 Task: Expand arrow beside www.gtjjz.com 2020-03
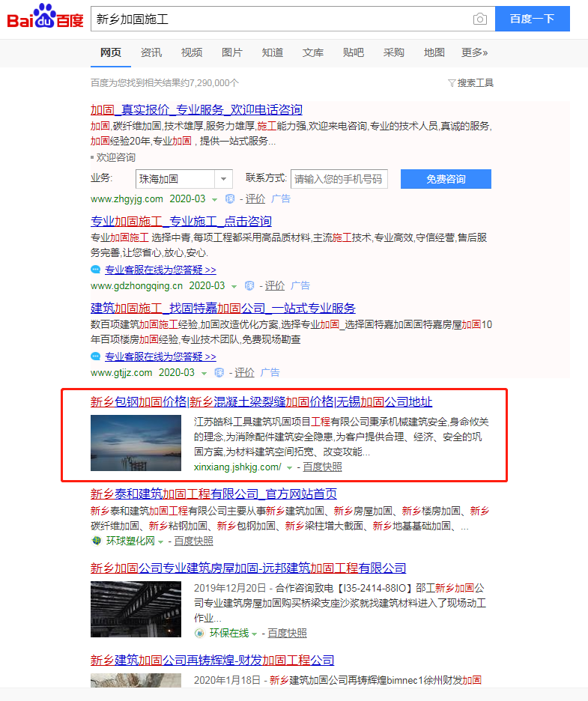pos(204,373)
